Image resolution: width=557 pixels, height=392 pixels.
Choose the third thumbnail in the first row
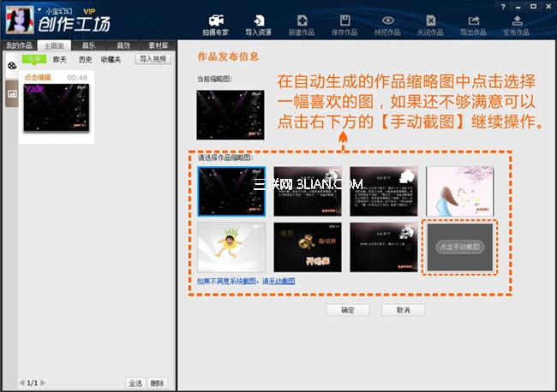coord(384,191)
